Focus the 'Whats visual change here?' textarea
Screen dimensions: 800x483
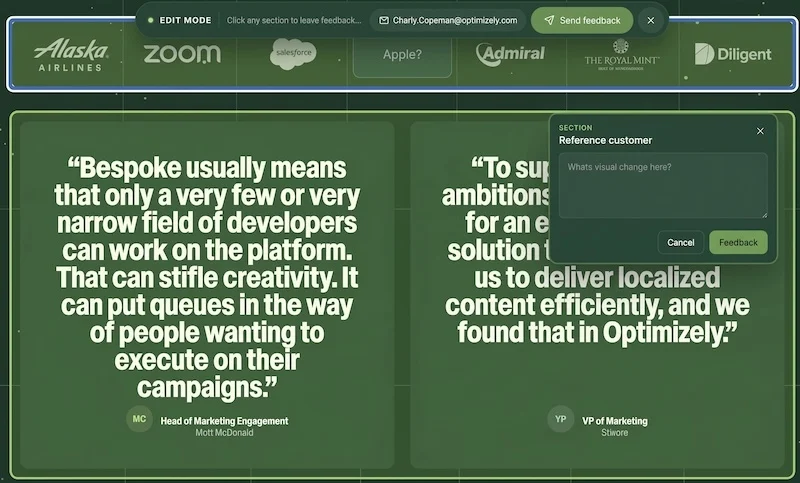coord(663,186)
